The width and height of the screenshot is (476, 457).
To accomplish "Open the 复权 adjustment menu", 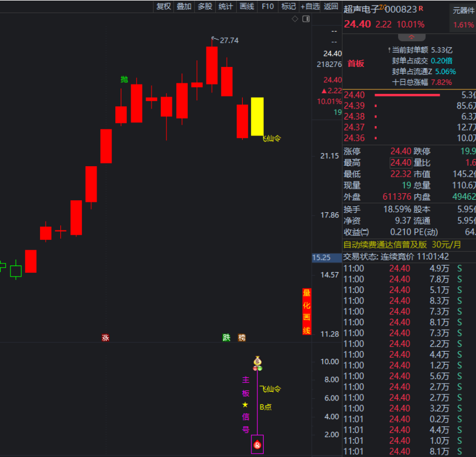I will click(x=164, y=7).
